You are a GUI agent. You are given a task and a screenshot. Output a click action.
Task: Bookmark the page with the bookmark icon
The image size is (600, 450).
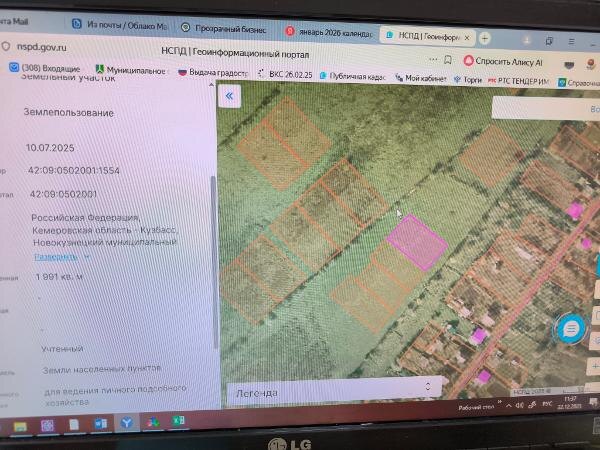[x=448, y=60]
